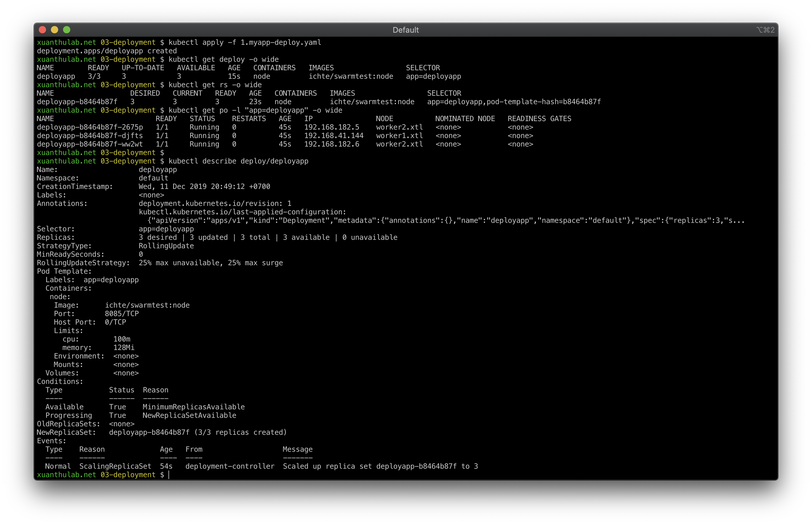Click the kubectl describe deploy/deployapp command
This screenshot has width=812, height=525.
tap(238, 161)
